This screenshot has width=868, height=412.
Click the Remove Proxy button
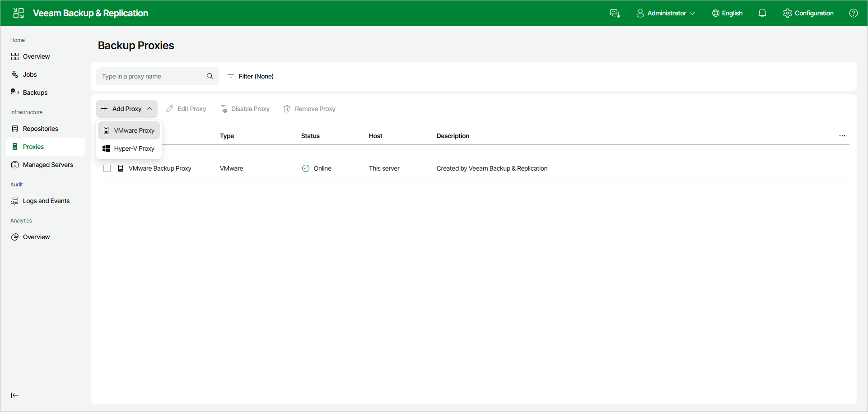click(x=309, y=109)
